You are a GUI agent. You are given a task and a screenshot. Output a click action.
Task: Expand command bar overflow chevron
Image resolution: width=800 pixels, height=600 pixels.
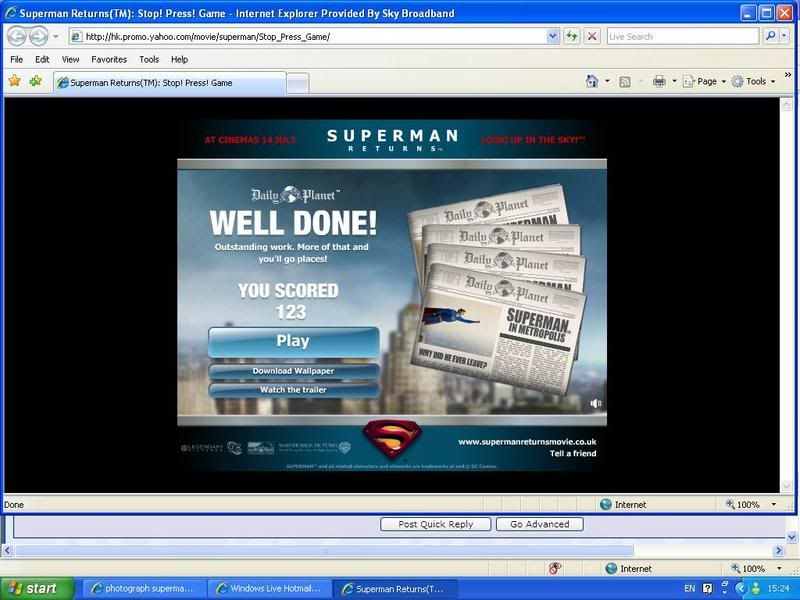click(788, 75)
